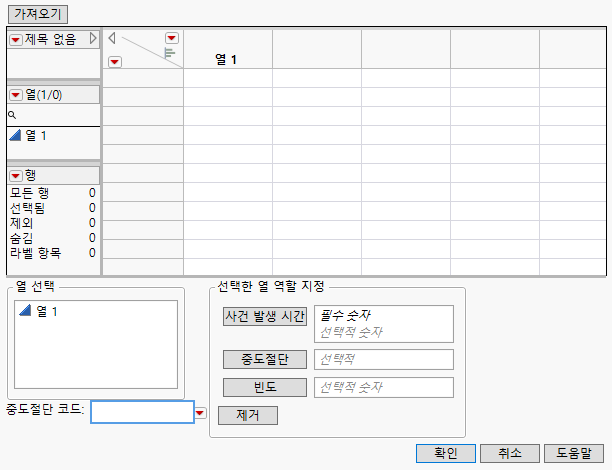Viewport: 612px width, 470px height.
Task: Click the continuous icon in the 열 선택 list
Action: (x=25, y=311)
